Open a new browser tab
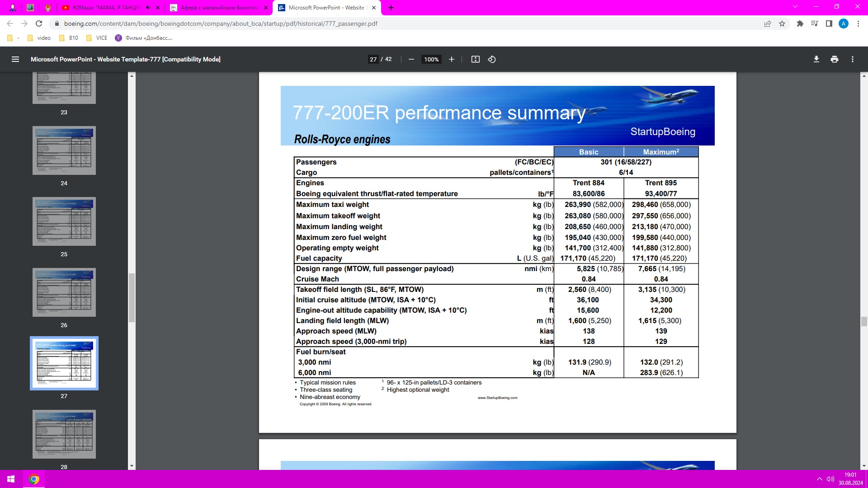Viewport: 868px width, 488px height. (x=391, y=8)
